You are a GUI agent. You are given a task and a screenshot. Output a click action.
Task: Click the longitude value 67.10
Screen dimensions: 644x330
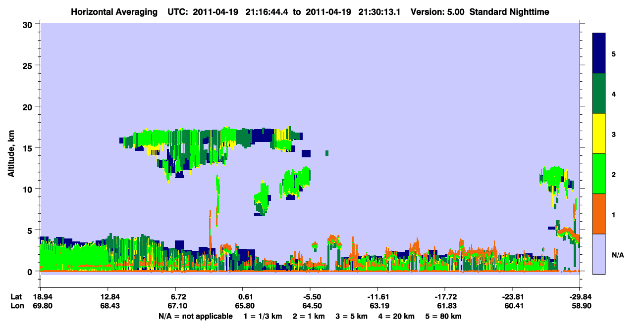pyautogui.click(x=176, y=306)
